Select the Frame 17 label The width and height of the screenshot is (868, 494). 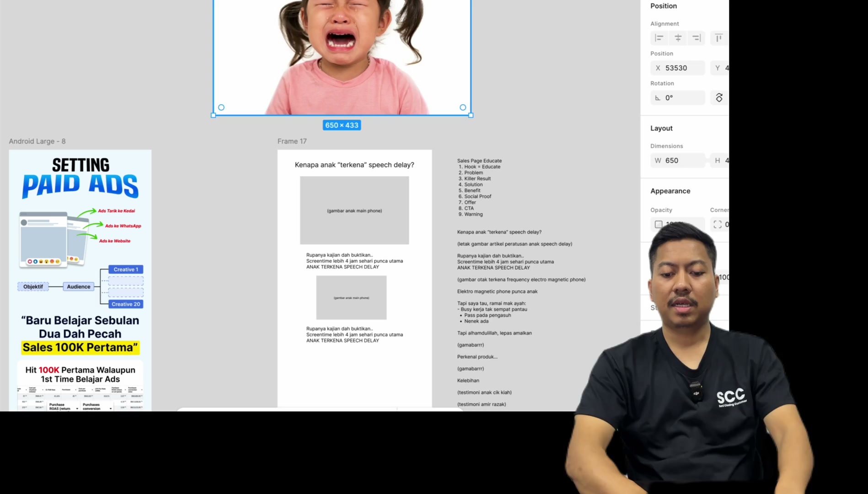point(292,141)
